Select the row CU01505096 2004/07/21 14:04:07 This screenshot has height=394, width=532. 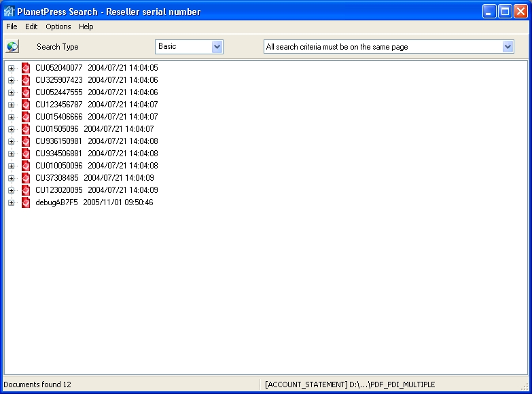94,129
